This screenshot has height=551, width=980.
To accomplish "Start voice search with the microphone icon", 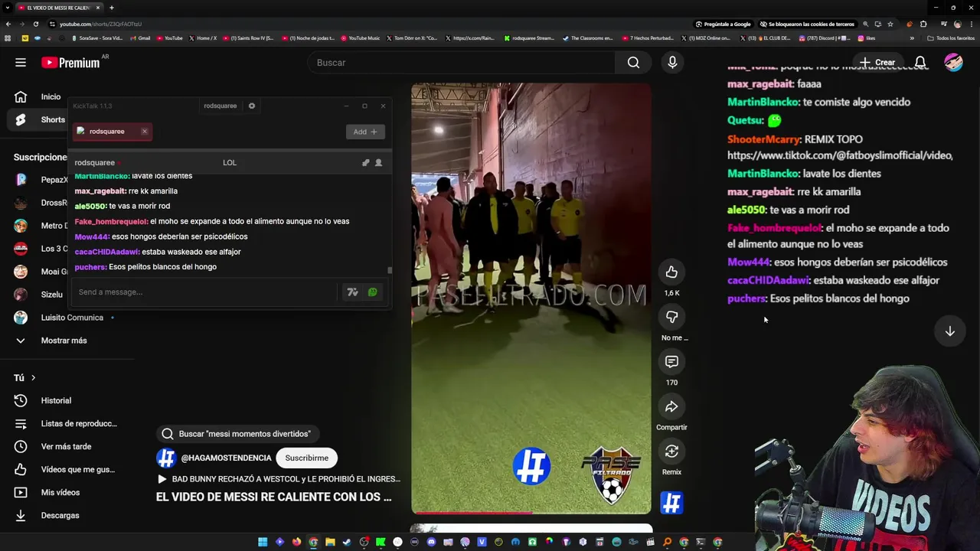I will click(672, 63).
